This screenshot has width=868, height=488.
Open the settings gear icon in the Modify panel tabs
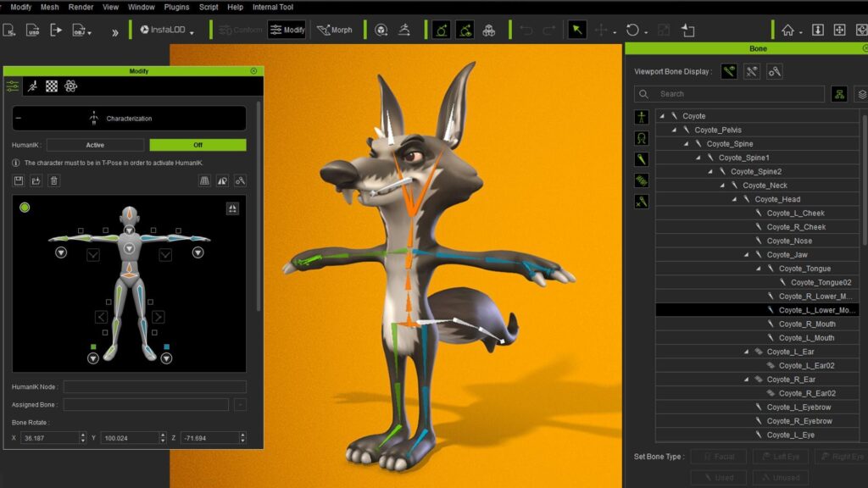(x=71, y=86)
